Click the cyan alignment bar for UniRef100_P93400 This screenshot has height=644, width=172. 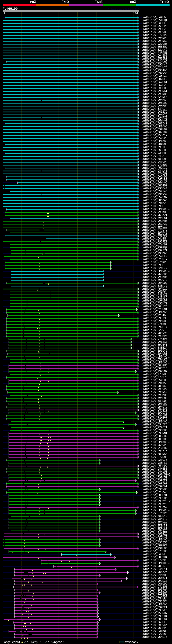(71, 71)
